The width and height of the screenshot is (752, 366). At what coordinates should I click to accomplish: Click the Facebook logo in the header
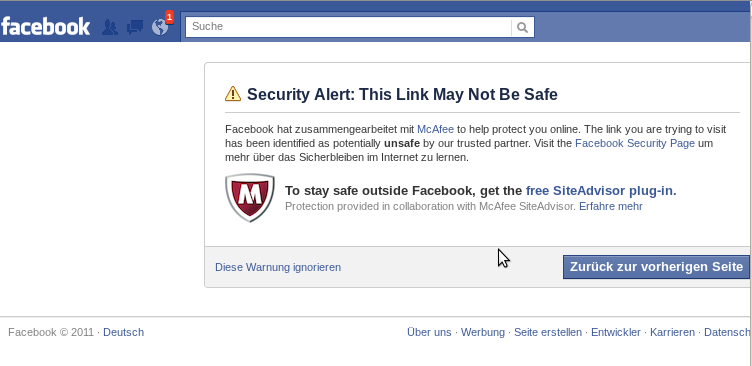tap(45, 26)
